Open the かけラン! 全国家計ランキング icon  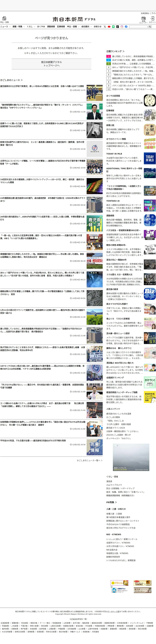pos(150,382)
